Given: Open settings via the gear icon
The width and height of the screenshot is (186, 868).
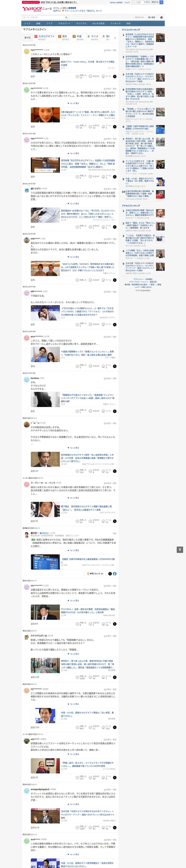Looking at the screenshot, I should coord(161,18).
